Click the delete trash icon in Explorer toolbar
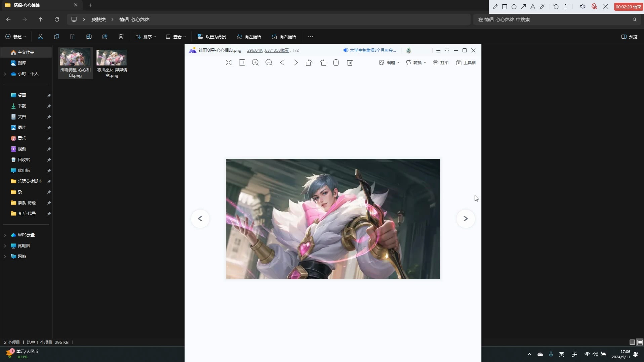 click(x=121, y=37)
